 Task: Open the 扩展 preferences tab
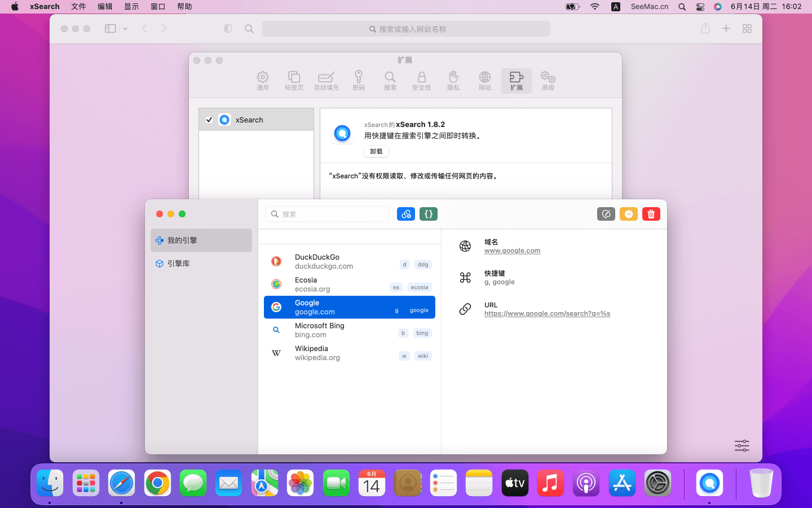click(517, 81)
